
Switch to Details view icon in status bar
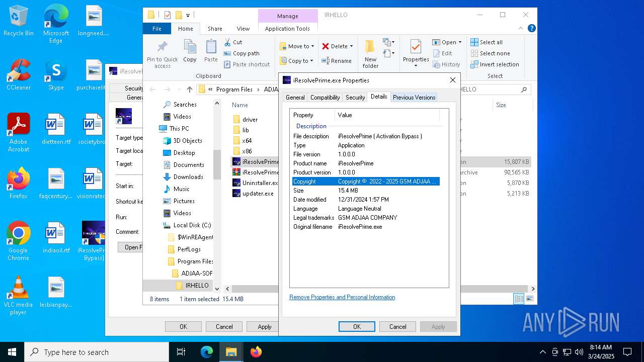click(519, 299)
